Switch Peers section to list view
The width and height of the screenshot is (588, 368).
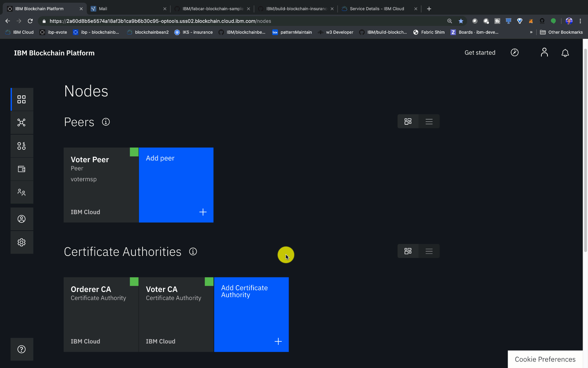point(429,121)
